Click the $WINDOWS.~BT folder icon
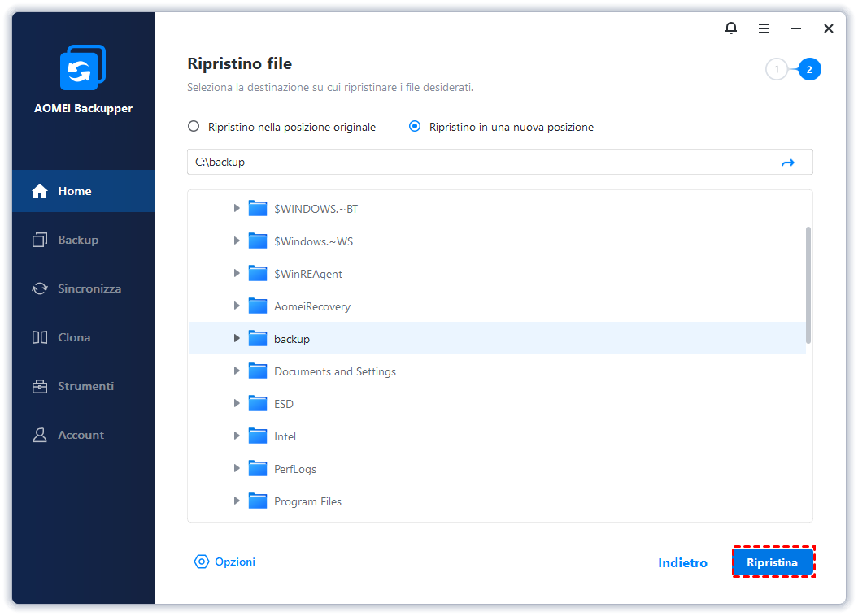This screenshot has width=858, height=616. pyautogui.click(x=258, y=209)
